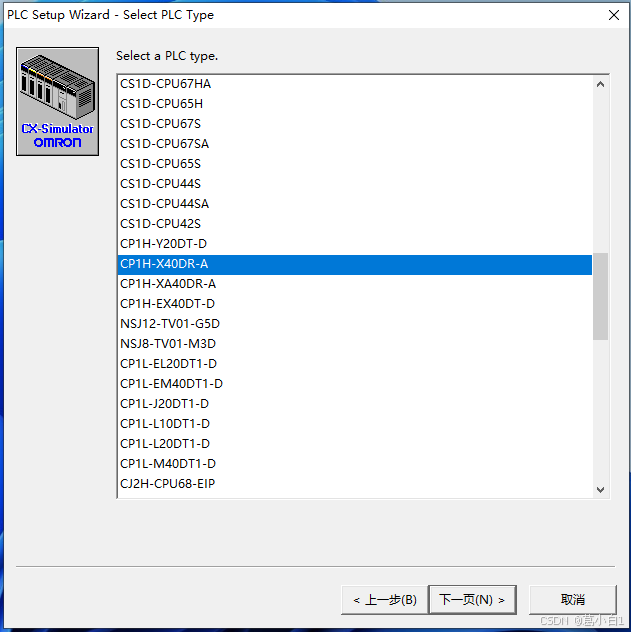Image resolution: width=631 pixels, height=632 pixels.
Task: Click the list scroll down arrow
Action: [600, 490]
